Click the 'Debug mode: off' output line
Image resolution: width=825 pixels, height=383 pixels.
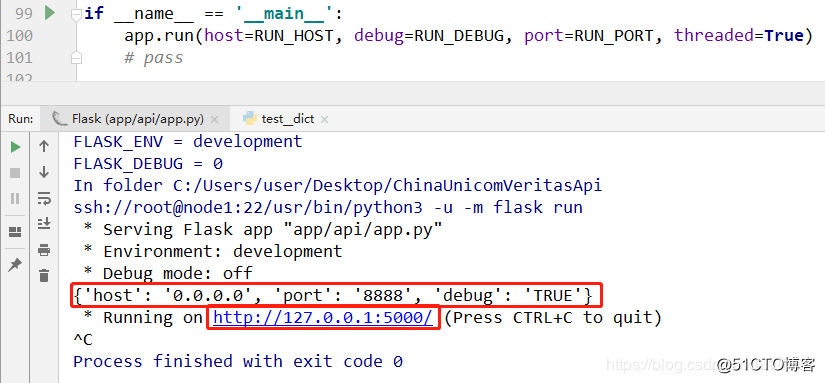[168, 274]
